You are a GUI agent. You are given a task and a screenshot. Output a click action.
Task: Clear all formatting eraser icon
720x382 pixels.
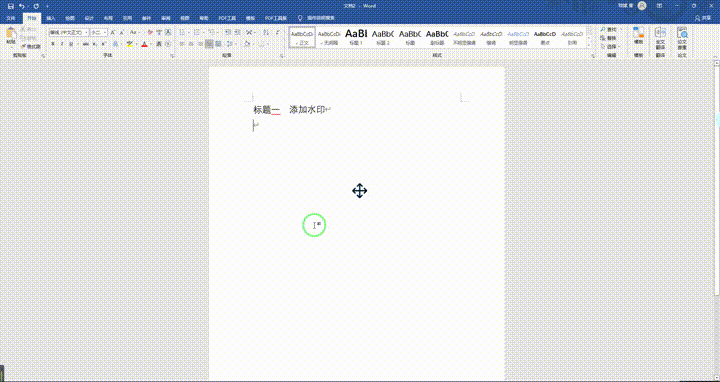pos(150,33)
